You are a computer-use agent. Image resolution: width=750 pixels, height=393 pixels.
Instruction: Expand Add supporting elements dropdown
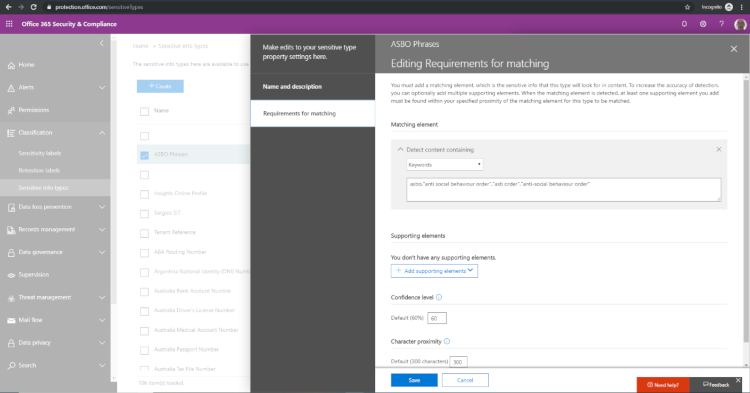434,271
